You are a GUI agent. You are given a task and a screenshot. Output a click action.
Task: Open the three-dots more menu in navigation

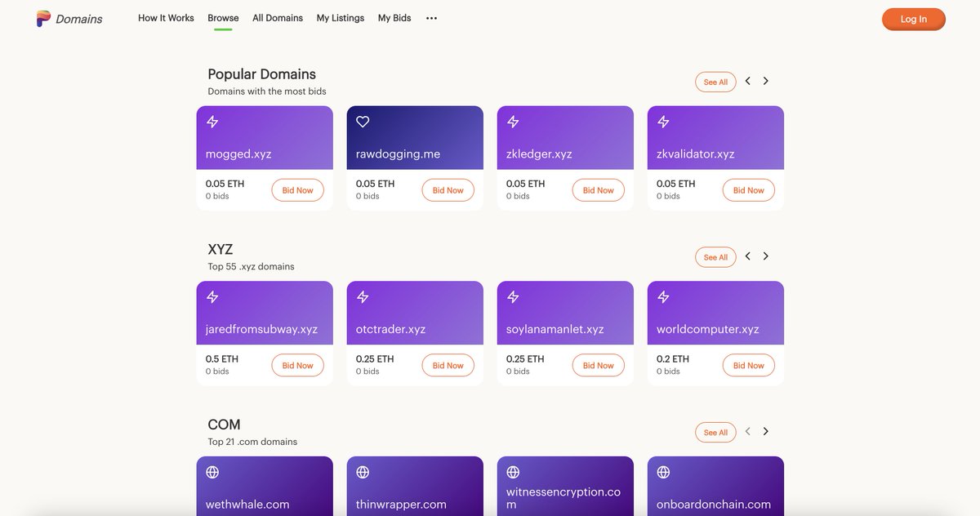tap(431, 18)
